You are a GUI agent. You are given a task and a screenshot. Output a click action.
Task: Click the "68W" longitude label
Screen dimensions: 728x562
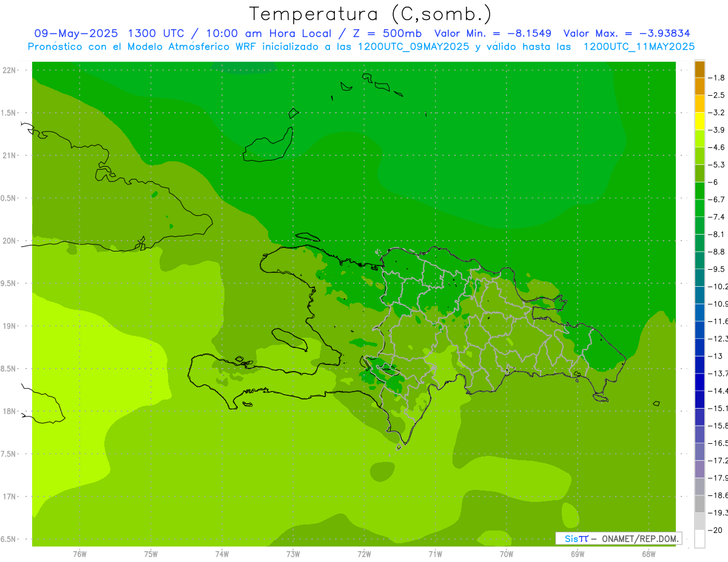coord(649,554)
